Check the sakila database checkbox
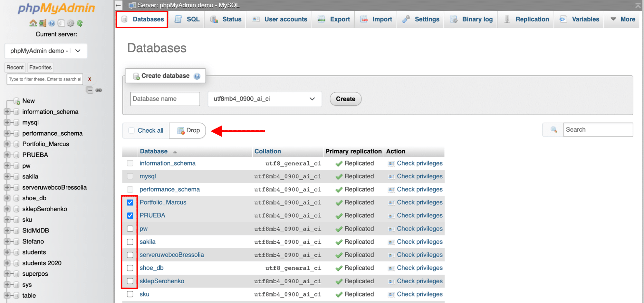 click(130, 241)
